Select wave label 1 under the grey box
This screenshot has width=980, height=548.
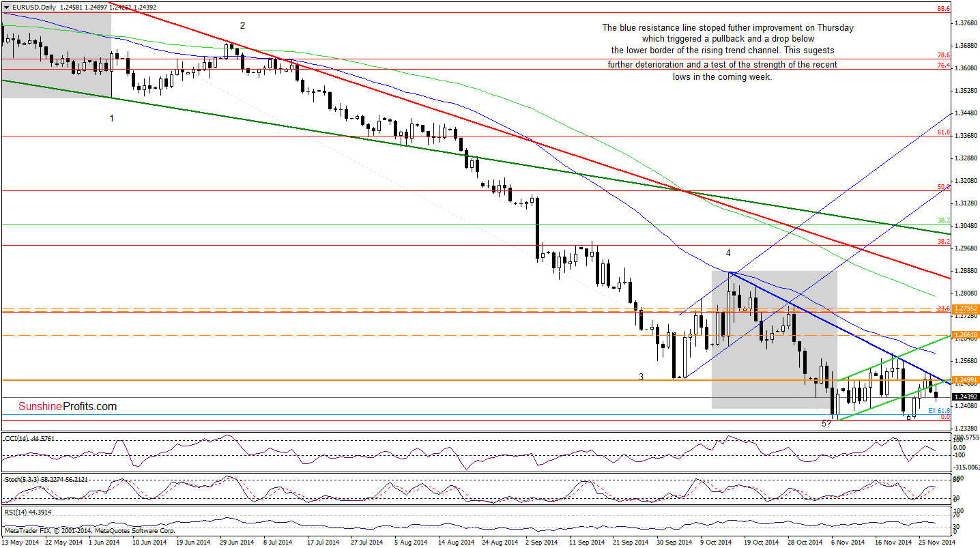coord(112,118)
